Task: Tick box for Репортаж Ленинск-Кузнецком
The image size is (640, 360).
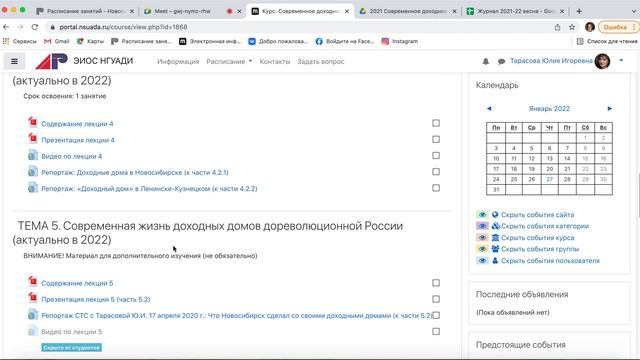Action: 436,188
